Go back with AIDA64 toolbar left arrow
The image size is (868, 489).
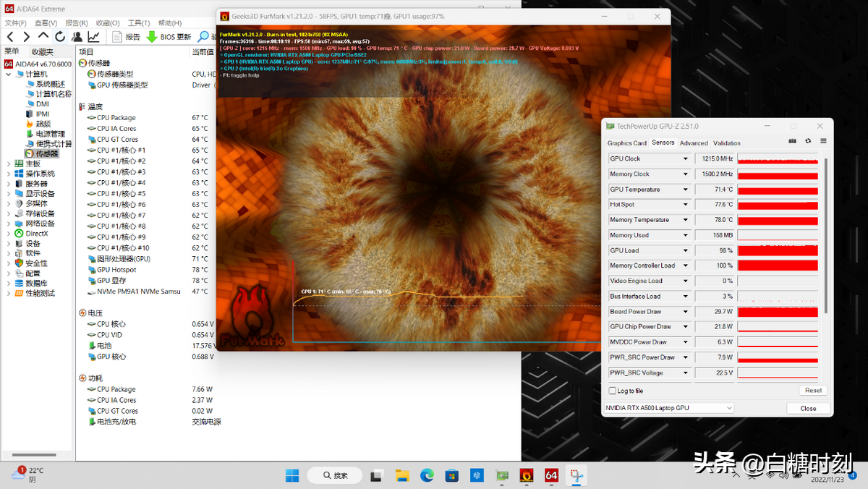(10, 36)
